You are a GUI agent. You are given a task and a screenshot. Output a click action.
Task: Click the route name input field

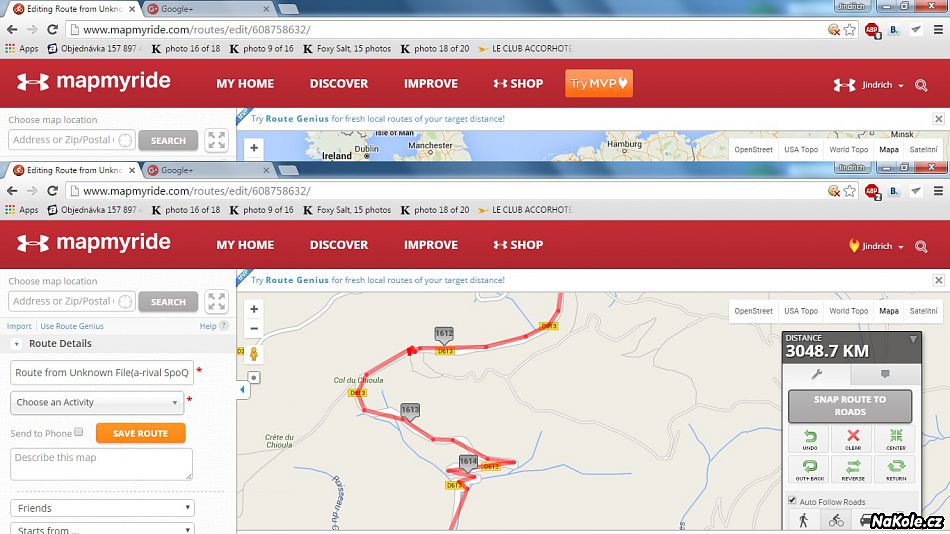coord(102,373)
